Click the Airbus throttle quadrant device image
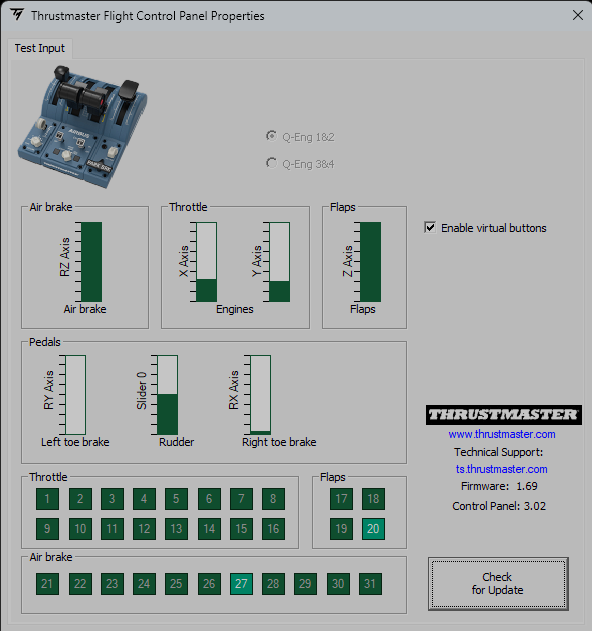This screenshot has width=592, height=631. (83, 127)
